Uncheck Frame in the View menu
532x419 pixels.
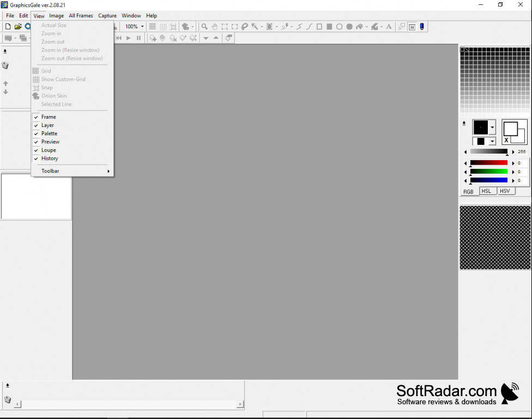coord(72,117)
